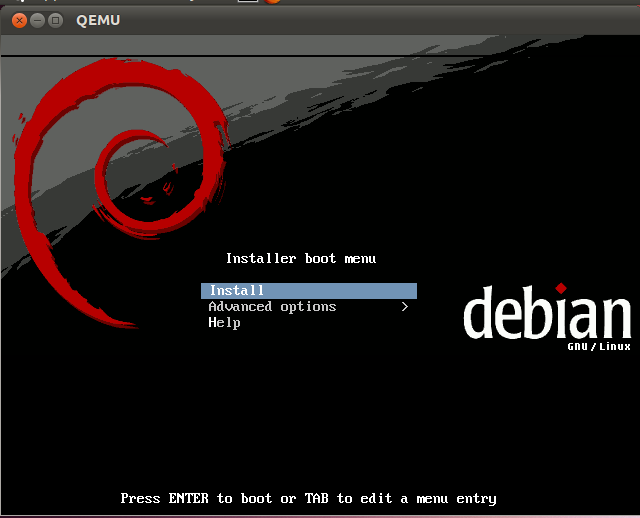Image resolution: width=640 pixels, height=518 pixels.
Task: Maximize the QEMU window
Action: (x=56, y=20)
